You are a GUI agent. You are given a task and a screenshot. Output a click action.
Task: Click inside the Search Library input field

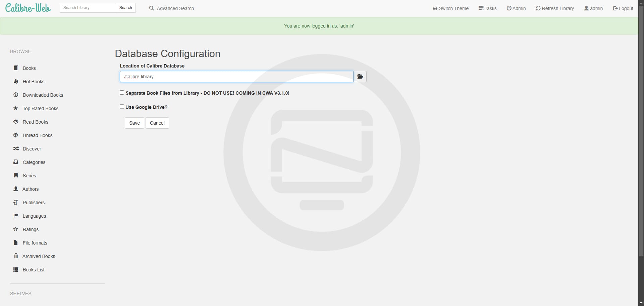click(87, 7)
